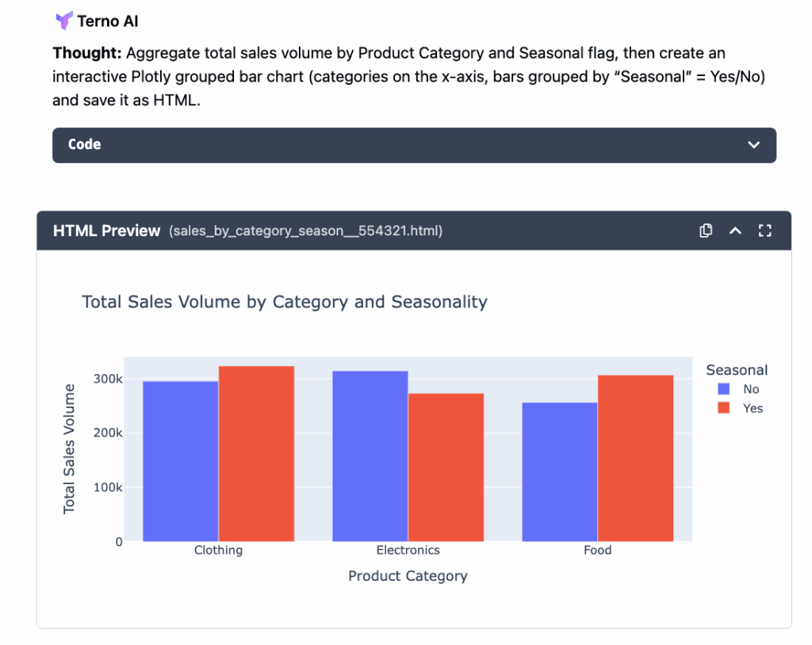Click the Terno AI logo icon

tap(63, 21)
